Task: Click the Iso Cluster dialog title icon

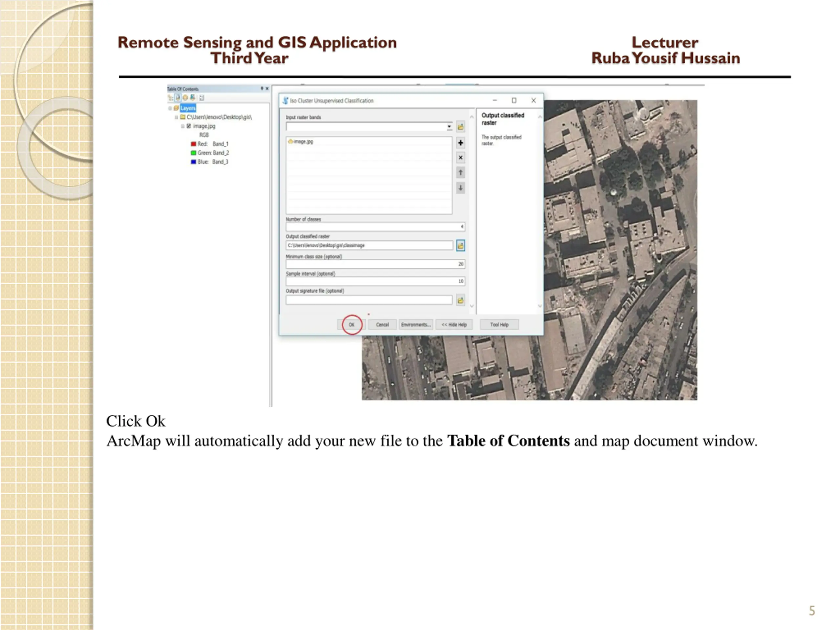Action: click(x=285, y=101)
